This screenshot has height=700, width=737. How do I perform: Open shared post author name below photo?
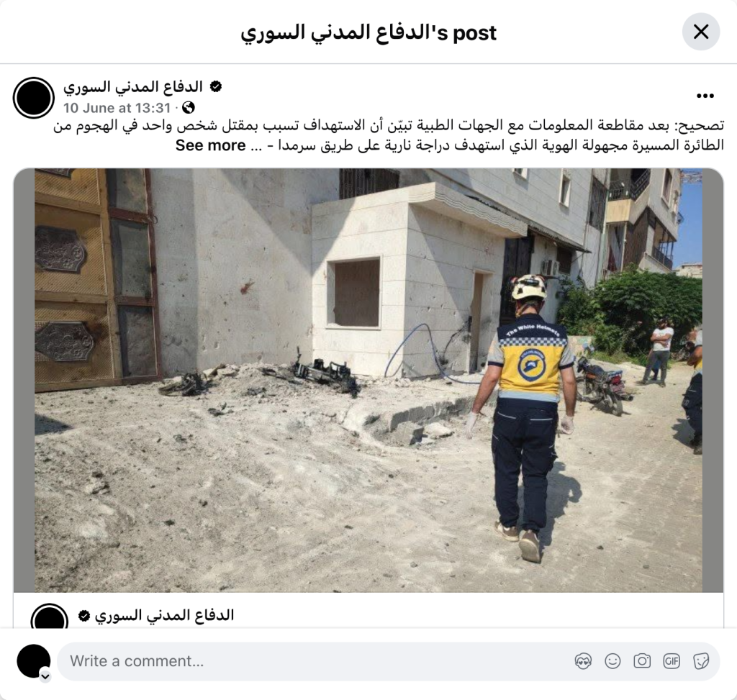[x=165, y=615]
